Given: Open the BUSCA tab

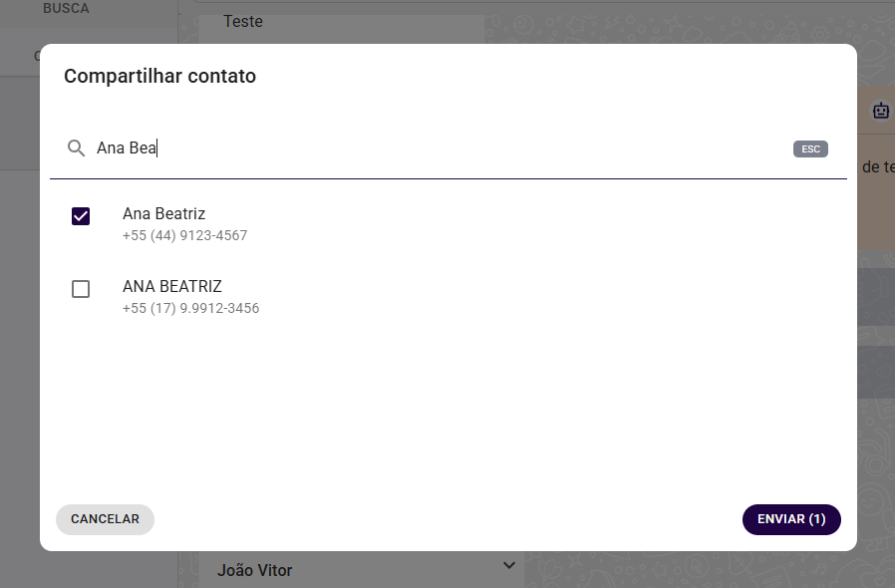Looking at the screenshot, I should tap(64, 8).
